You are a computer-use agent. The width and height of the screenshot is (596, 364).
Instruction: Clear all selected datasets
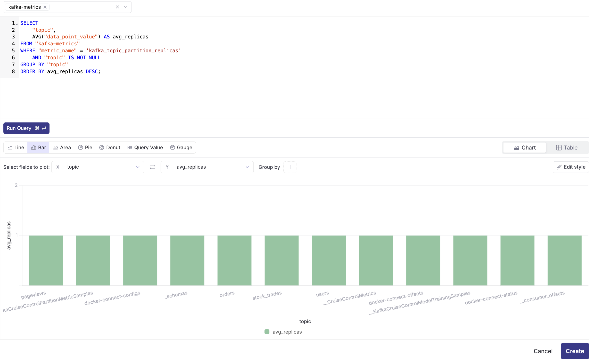coord(117,7)
